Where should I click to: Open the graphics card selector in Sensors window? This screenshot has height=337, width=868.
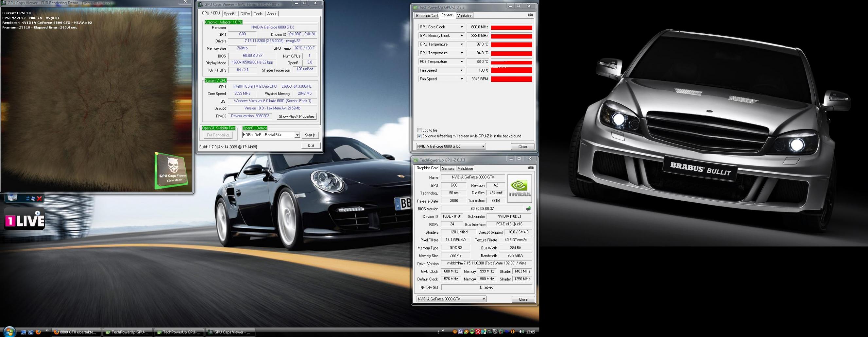451,146
